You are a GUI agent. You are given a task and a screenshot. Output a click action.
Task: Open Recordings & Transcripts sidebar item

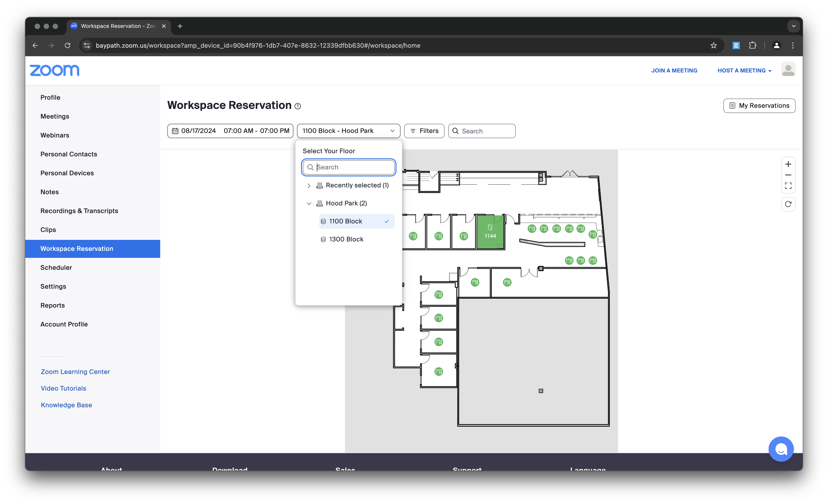pyautogui.click(x=79, y=211)
